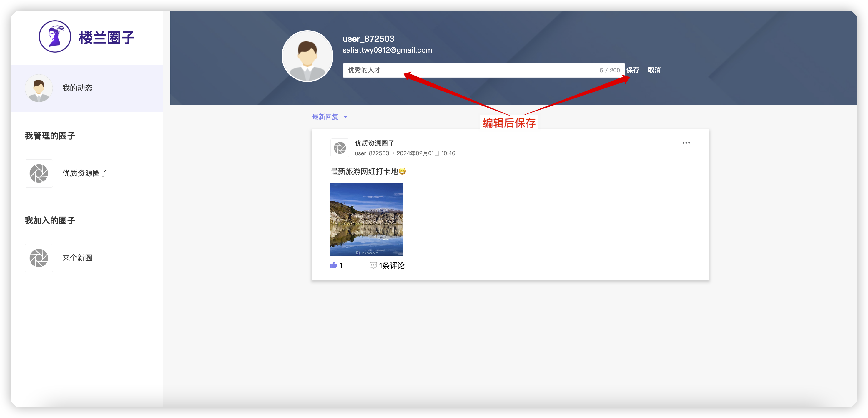Click 保存 to save the bio
This screenshot has width=868, height=418.
pos(633,70)
